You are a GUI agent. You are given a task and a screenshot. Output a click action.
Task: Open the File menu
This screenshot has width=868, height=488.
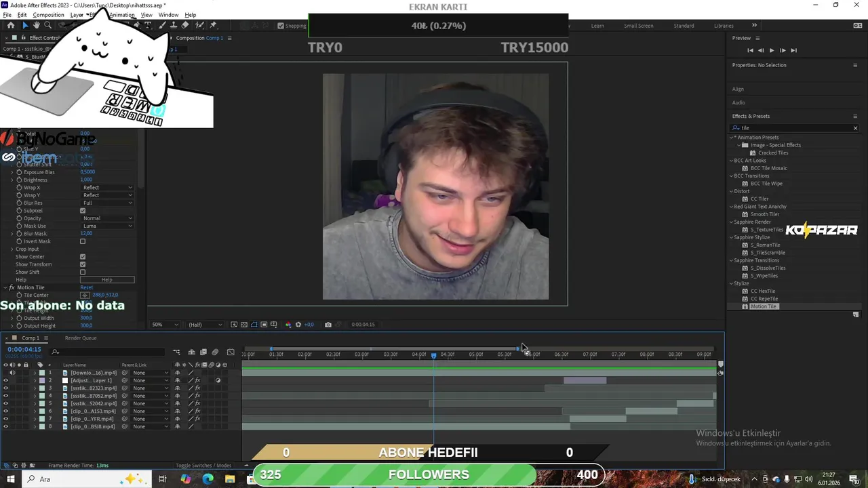[7, 15]
